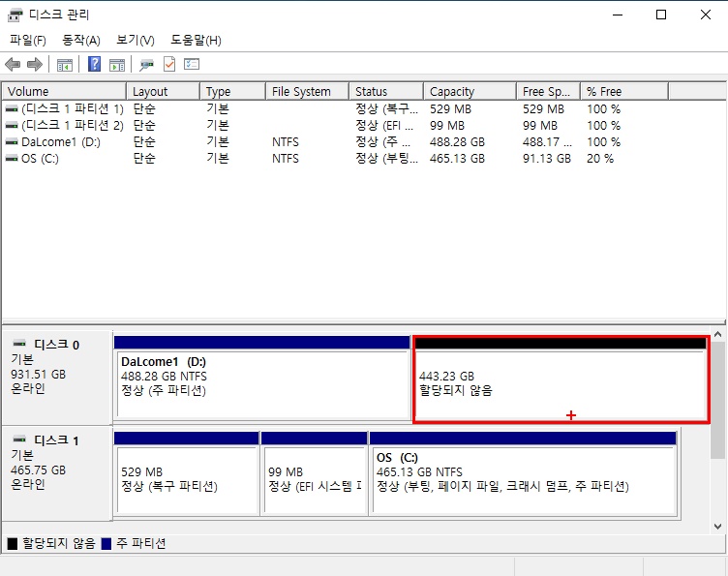This screenshot has width=728, height=576.
Task: Click the rescan disks toolbar icon
Action: coord(147,65)
